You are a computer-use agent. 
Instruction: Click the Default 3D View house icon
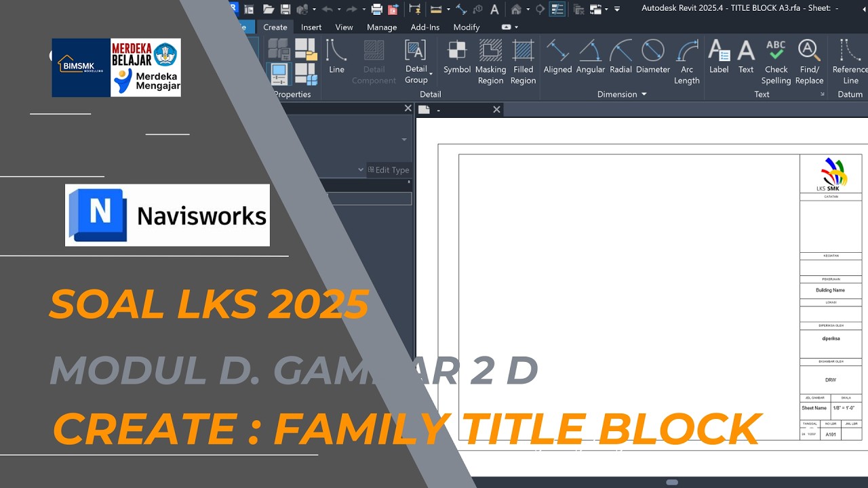click(516, 9)
